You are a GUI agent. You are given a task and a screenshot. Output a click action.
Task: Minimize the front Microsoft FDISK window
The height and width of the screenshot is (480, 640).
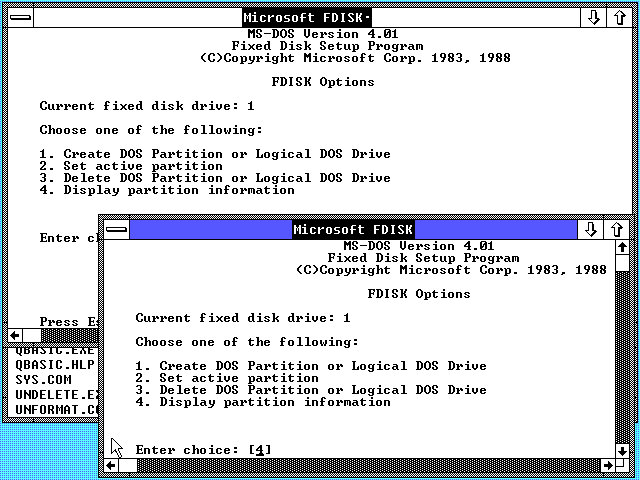(x=591, y=229)
